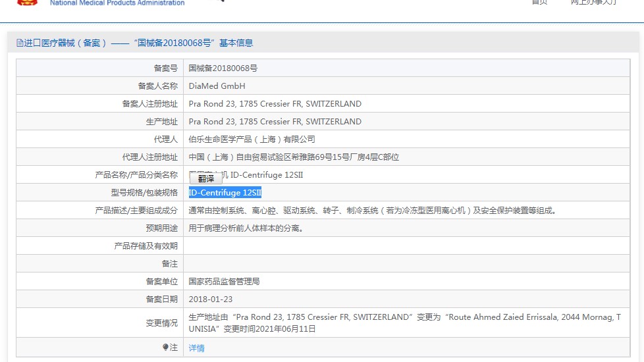The width and height of the screenshot is (644, 362).
Task: Click the lightbulb icon beside 注
Action: point(165,348)
